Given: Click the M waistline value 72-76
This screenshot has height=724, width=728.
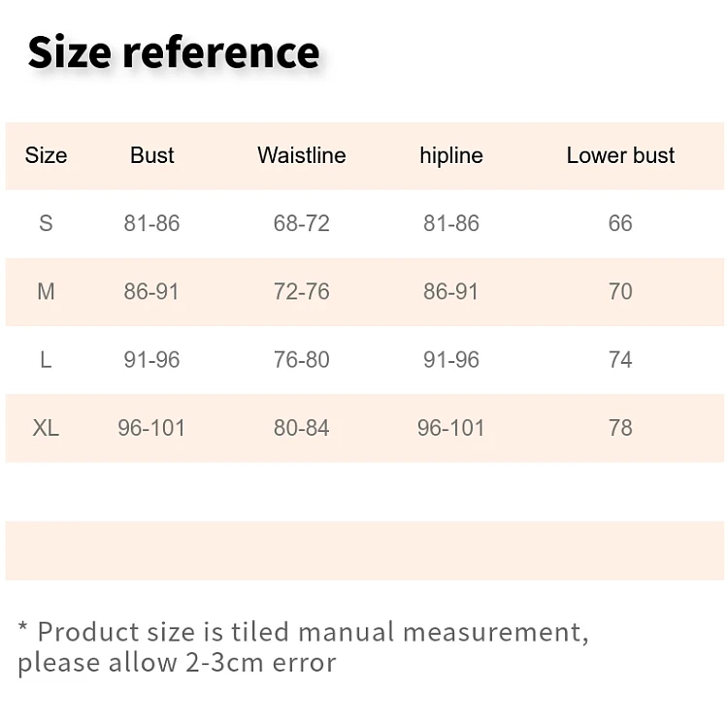Looking at the screenshot, I should click(x=302, y=291).
